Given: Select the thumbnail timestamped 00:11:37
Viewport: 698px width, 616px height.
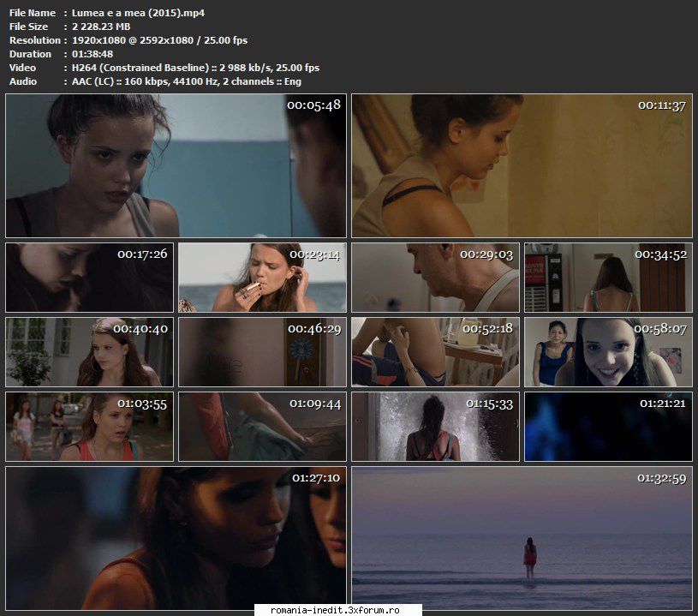Looking at the screenshot, I should tap(522, 165).
